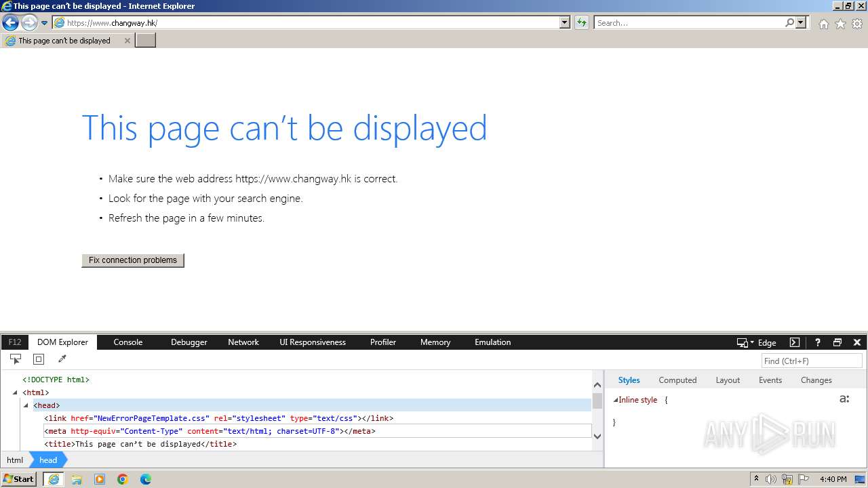Open the document mode Edge dropdown

756,342
